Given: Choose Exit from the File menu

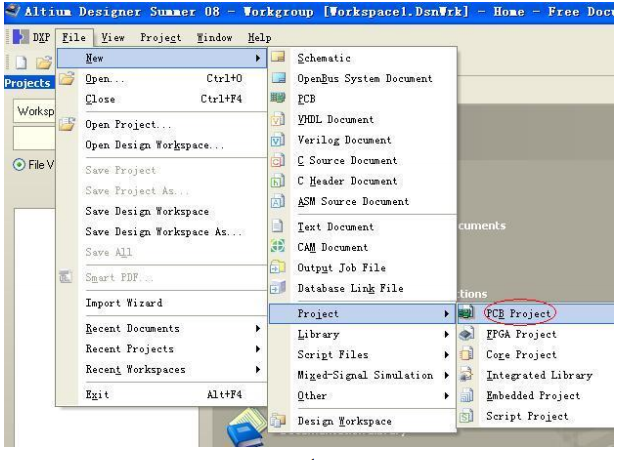Looking at the screenshot, I should tap(162, 395).
